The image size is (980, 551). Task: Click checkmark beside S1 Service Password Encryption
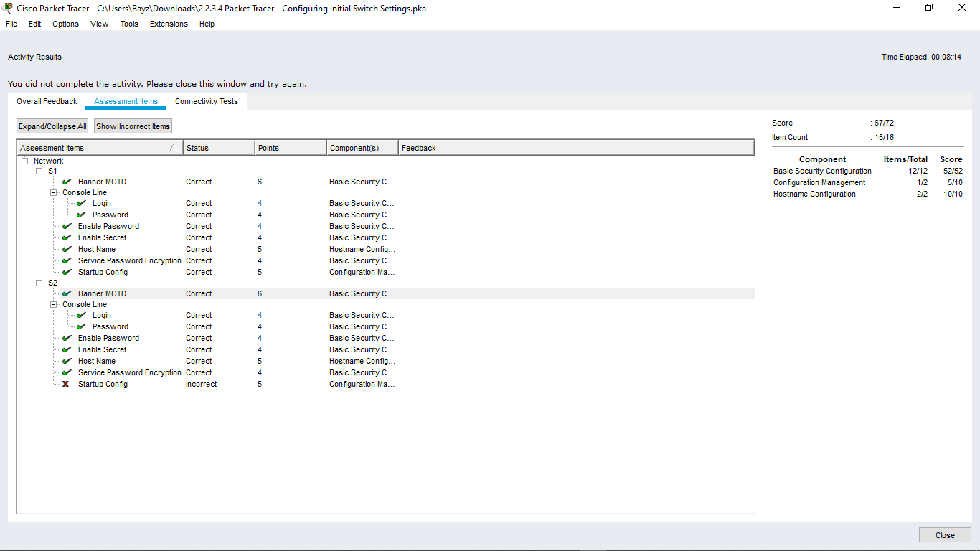(67, 260)
